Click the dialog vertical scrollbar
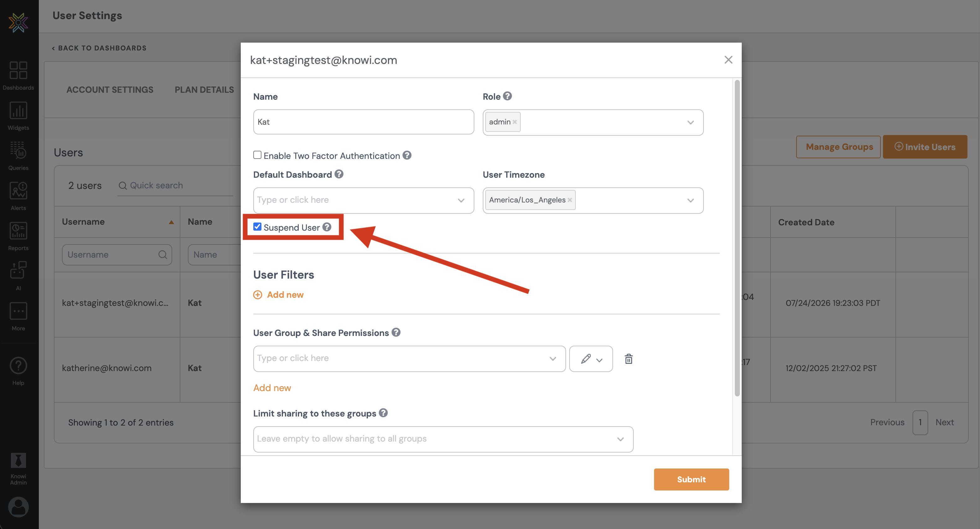Screen dimensions: 980x529 coord(737,238)
